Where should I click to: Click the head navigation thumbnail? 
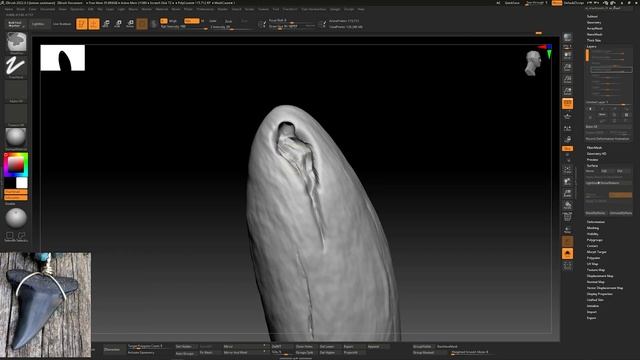coord(533,63)
